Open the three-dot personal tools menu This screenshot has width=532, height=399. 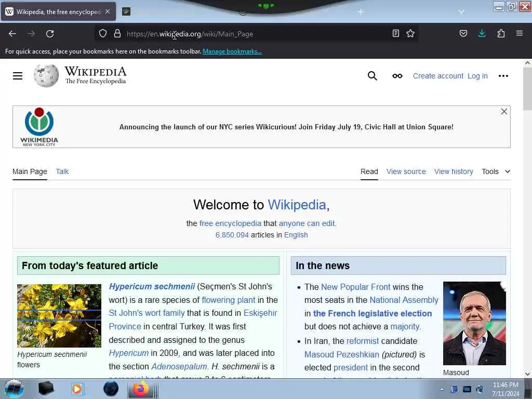pyautogui.click(x=503, y=76)
